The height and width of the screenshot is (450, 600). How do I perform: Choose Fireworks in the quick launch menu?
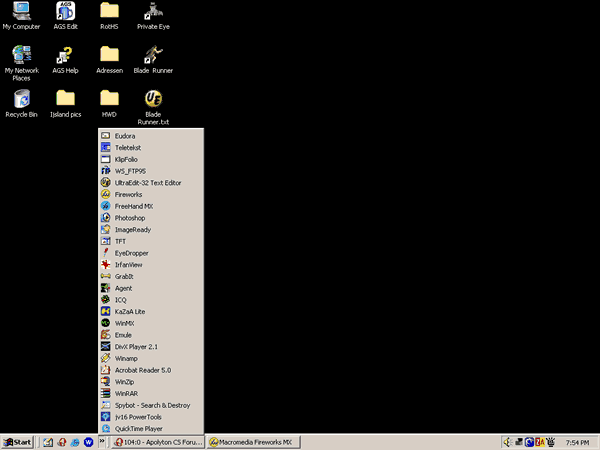tap(128, 194)
